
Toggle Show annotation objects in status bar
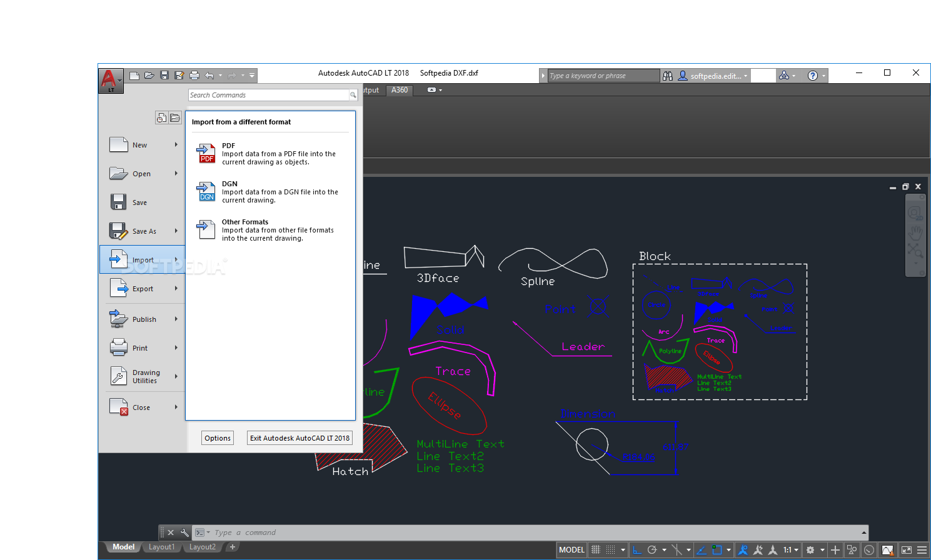(x=743, y=550)
